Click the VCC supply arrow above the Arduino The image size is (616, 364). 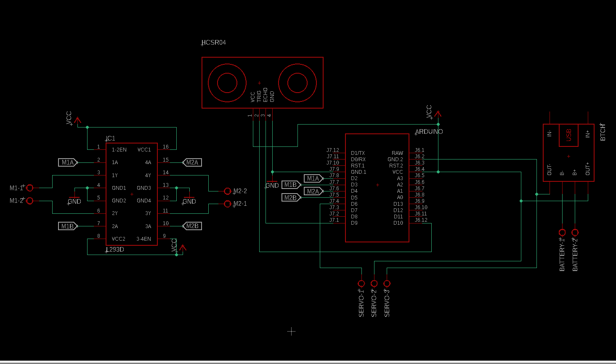pyautogui.click(x=438, y=114)
